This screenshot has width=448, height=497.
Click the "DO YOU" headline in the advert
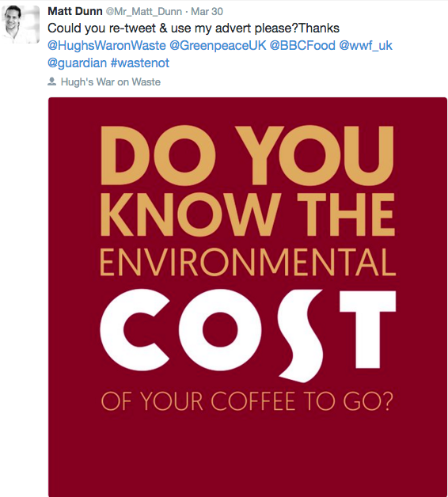[x=247, y=155]
